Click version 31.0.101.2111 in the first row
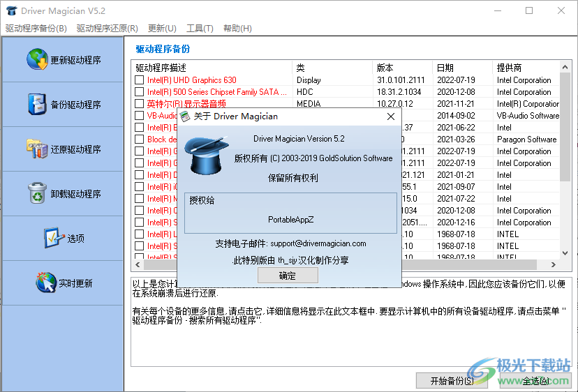Viewport: 578px width, 392px height. pos(401,80)
